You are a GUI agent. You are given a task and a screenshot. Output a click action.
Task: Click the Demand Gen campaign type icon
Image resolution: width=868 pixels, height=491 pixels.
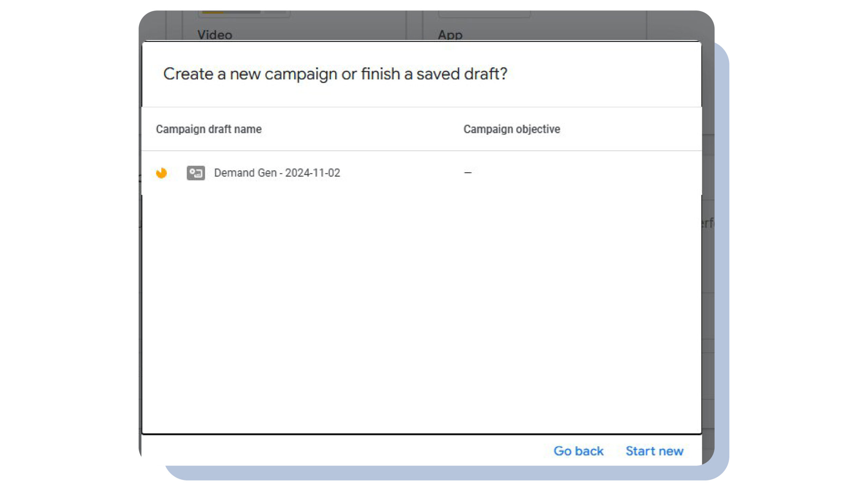tap(196, 173)
